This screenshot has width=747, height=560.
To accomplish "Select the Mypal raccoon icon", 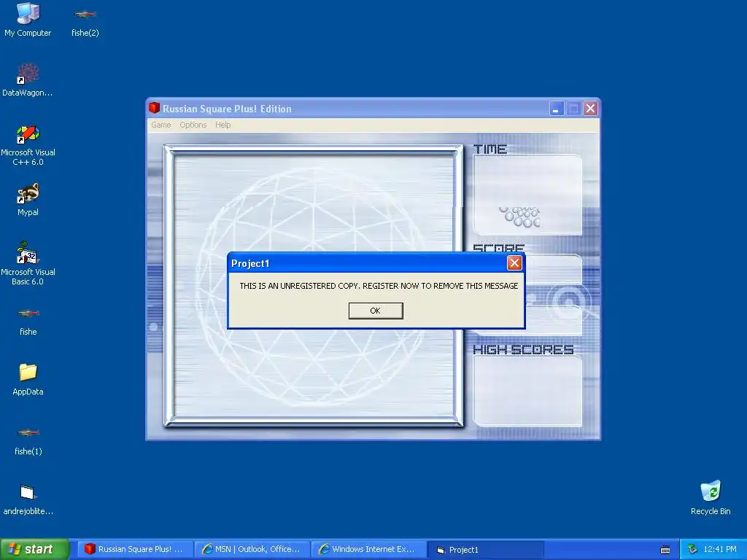I will point(28,200).
